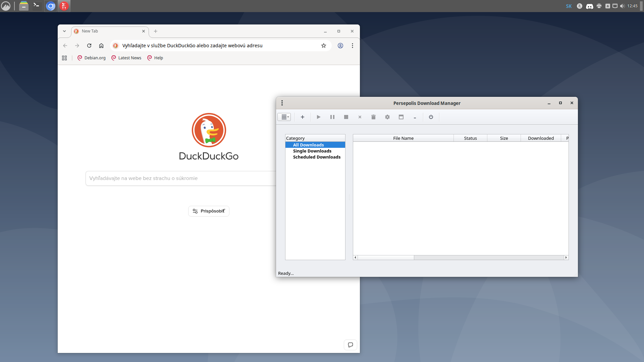This screenshot has height=362, width=644.
Task: Open the feedback chat bubble icon
Action: pyautogui.click(x=351, y=345)
